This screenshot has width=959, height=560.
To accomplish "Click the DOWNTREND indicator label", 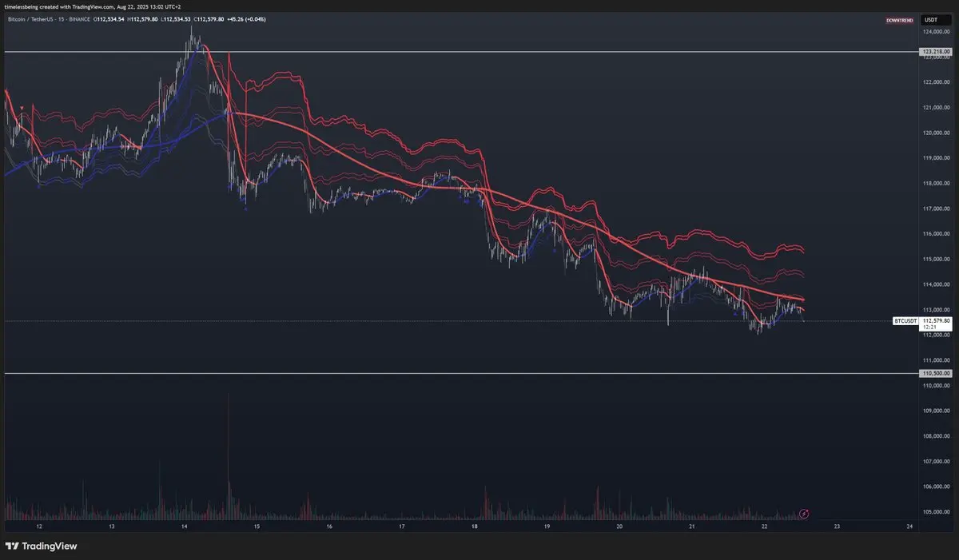I will click(899, 19).
